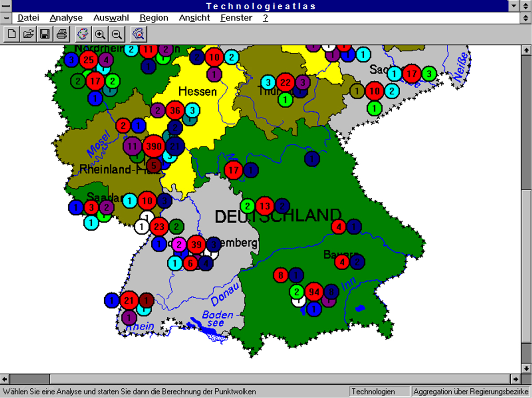Viewport: 532px width, 398px height.
Task: Open the application control menu box in title bar
Action: point(6,6)
